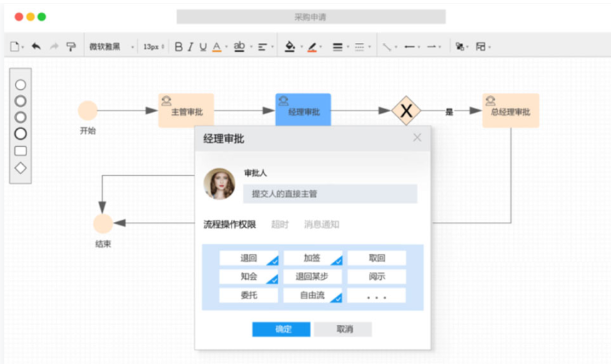
Task: Select the format painter icon
Action: coord(71,47)
